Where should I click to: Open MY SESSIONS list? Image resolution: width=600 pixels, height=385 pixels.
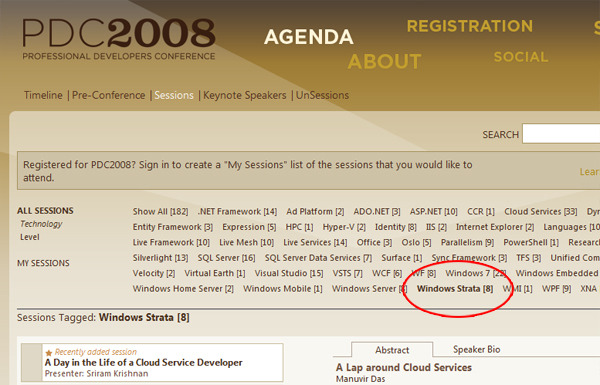[x=43, y=263]
